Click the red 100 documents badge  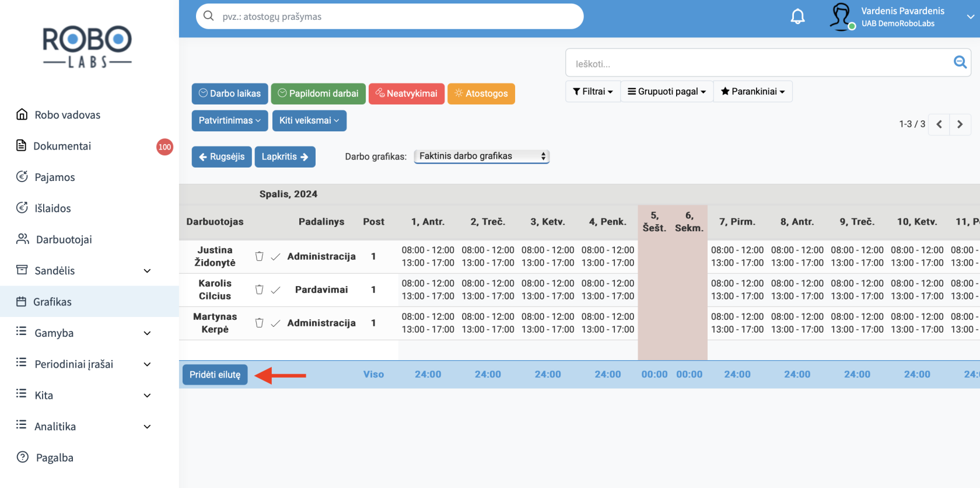click(x=164, y=147)
